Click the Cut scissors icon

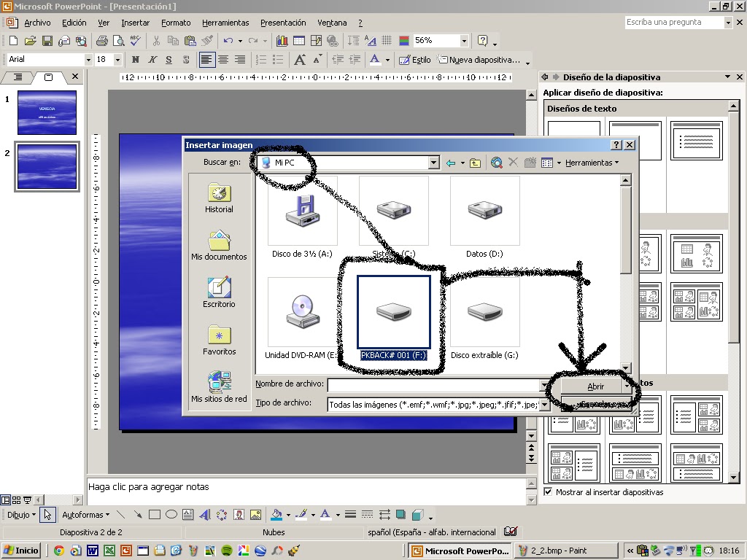(156, 41)
